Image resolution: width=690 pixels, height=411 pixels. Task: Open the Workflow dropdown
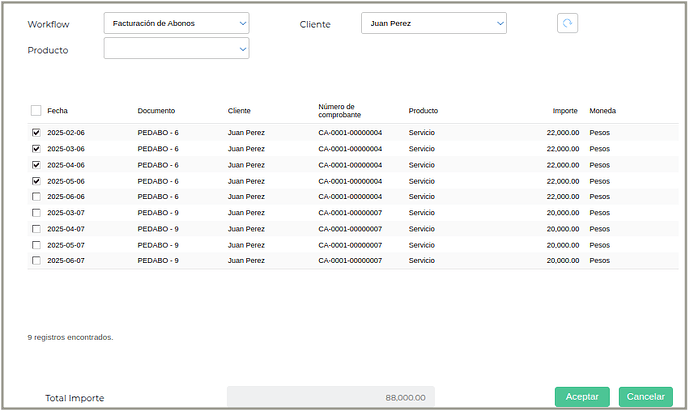click(x=176, y=24)
